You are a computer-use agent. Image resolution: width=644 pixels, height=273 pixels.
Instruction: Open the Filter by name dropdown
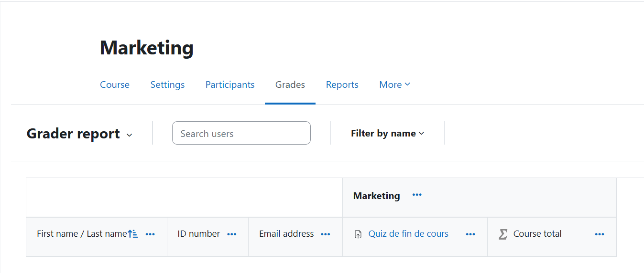tap(387, 134)
